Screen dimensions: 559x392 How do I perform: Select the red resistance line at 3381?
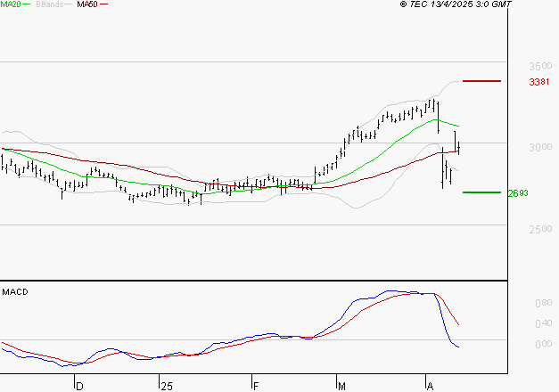click(481, 81)
